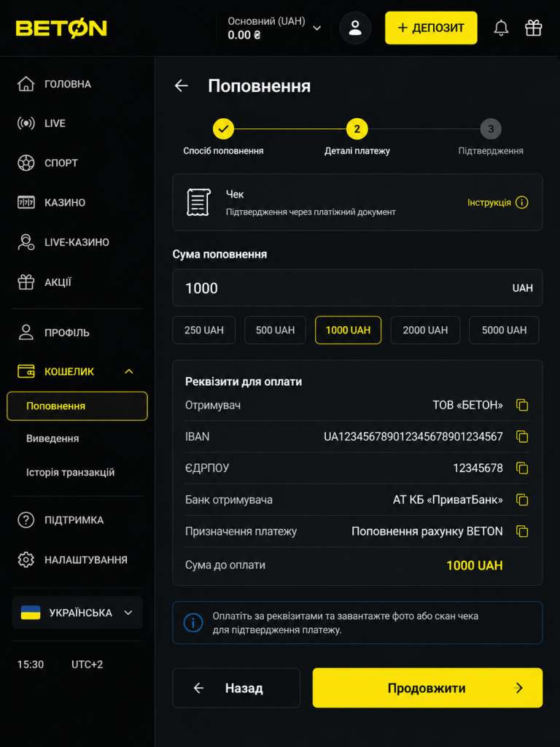Open the LIVE menu label
This screenshot has width=560, height=747.
tap(55, 123)
